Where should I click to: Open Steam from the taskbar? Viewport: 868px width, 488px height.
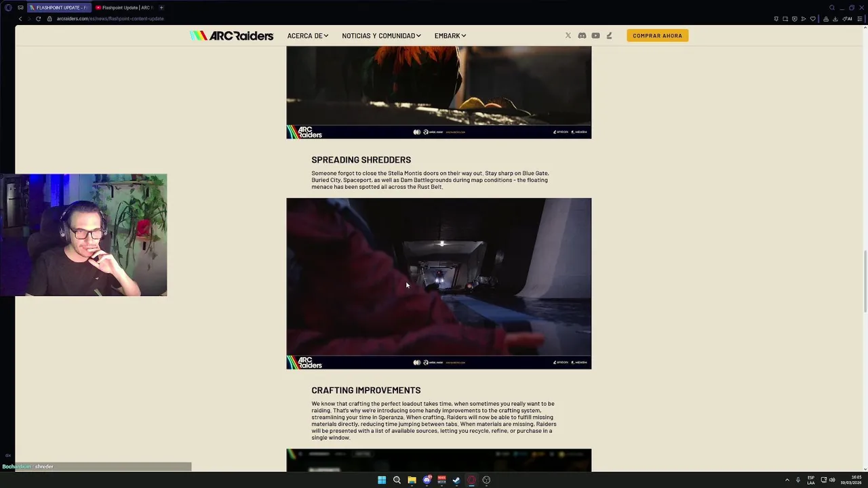(x=456, y=480)
